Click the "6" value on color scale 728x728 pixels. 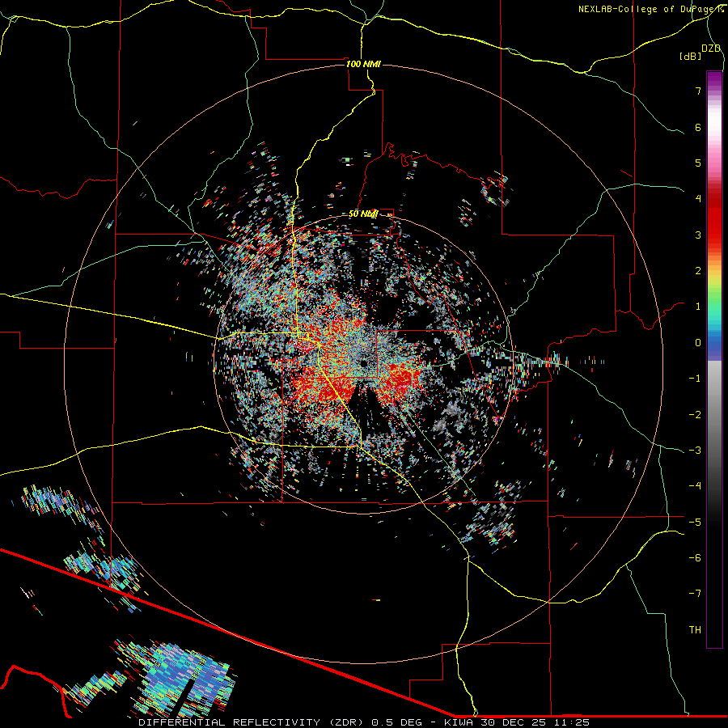point(698,127)
